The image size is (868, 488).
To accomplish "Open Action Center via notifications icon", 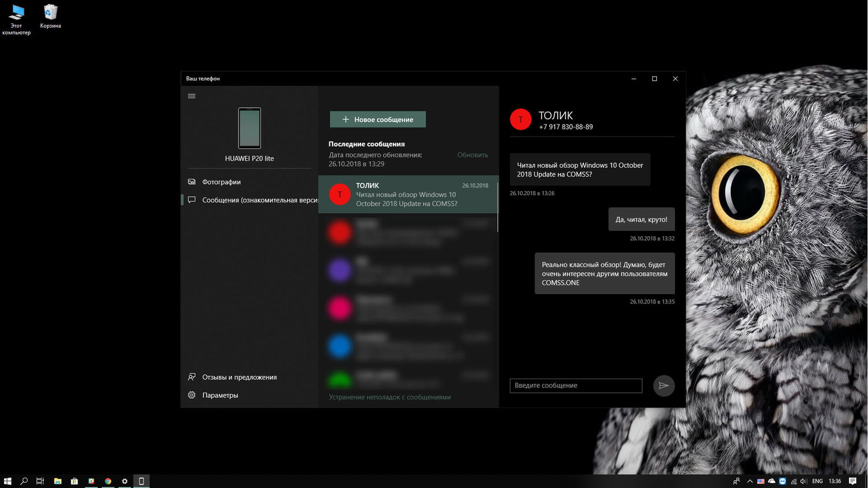I will pos(852,481).
